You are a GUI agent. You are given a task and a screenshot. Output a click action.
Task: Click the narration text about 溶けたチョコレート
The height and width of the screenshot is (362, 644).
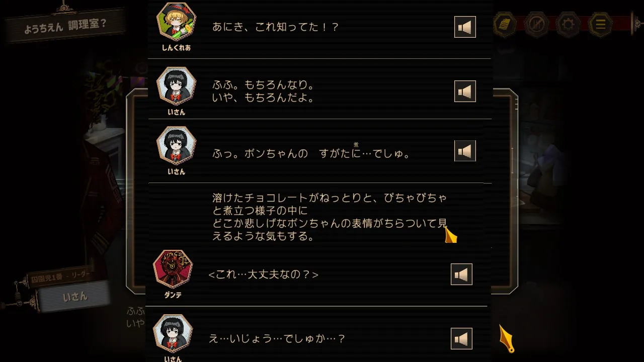pyautogui.click(x=330, y=217)
